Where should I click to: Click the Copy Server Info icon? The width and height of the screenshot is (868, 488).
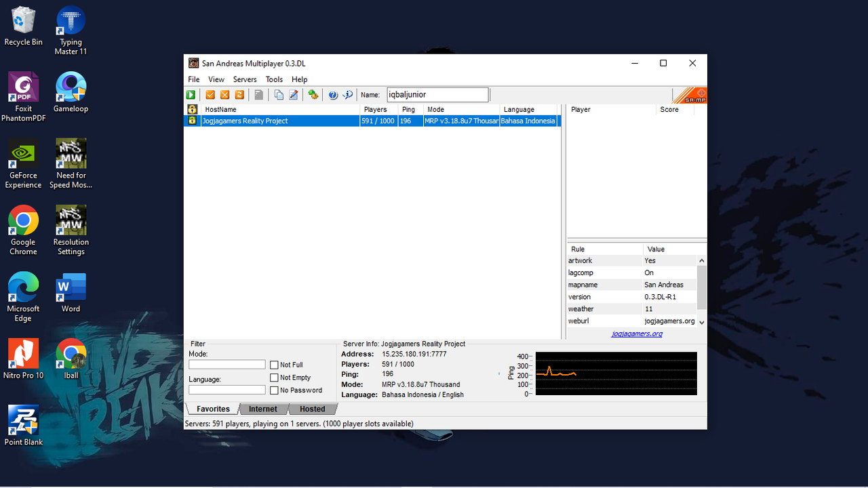click(x=279, y=95)
